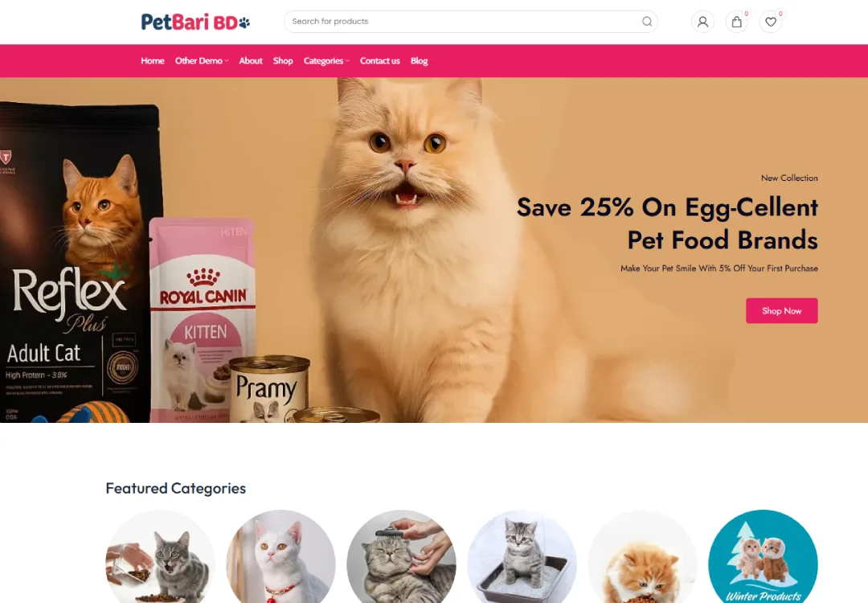Click the search magnifier icon

(x=646, y=22)
